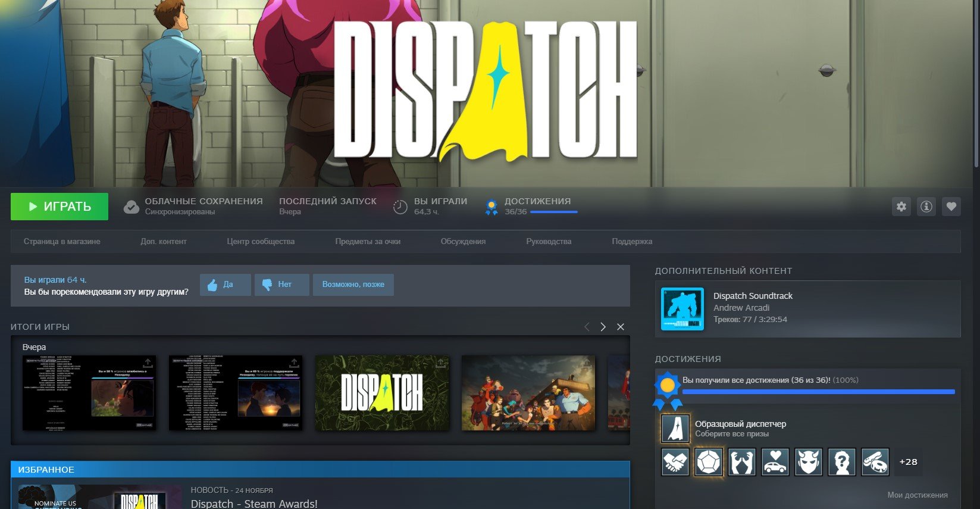Click the game info icon
This screenshot has width=980, height=509.
(926, 207)
